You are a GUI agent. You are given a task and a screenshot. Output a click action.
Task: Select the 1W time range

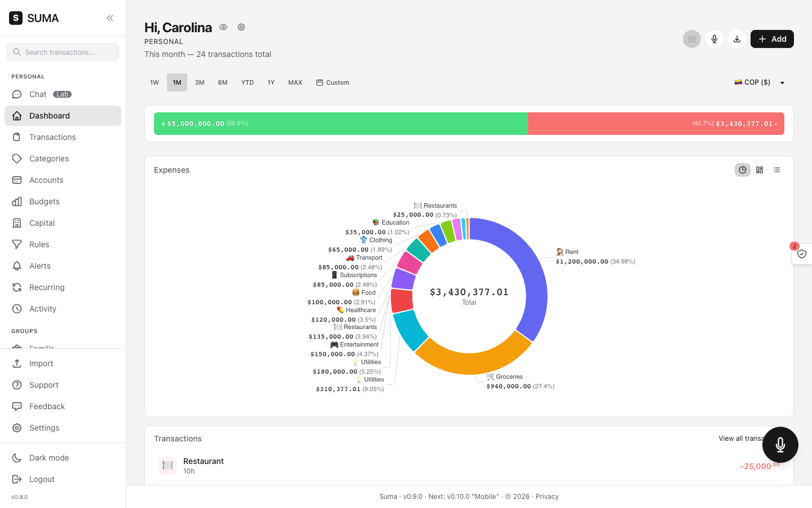coord(155,82)
